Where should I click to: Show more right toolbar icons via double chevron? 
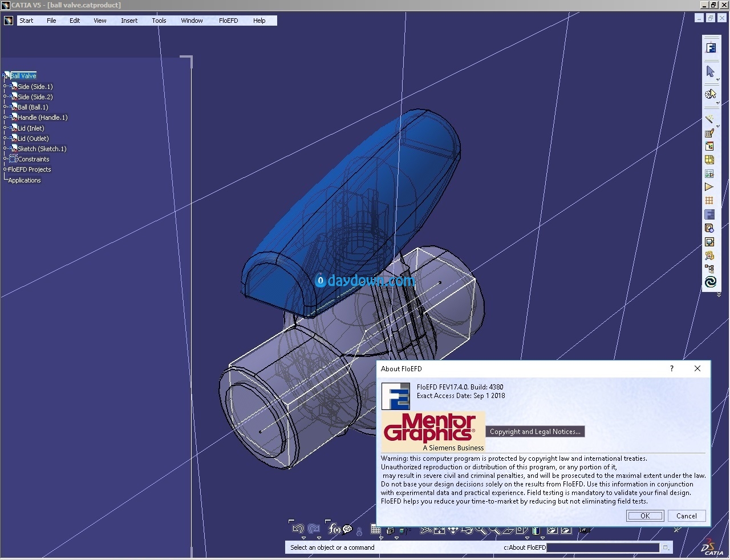click(719, 294)
